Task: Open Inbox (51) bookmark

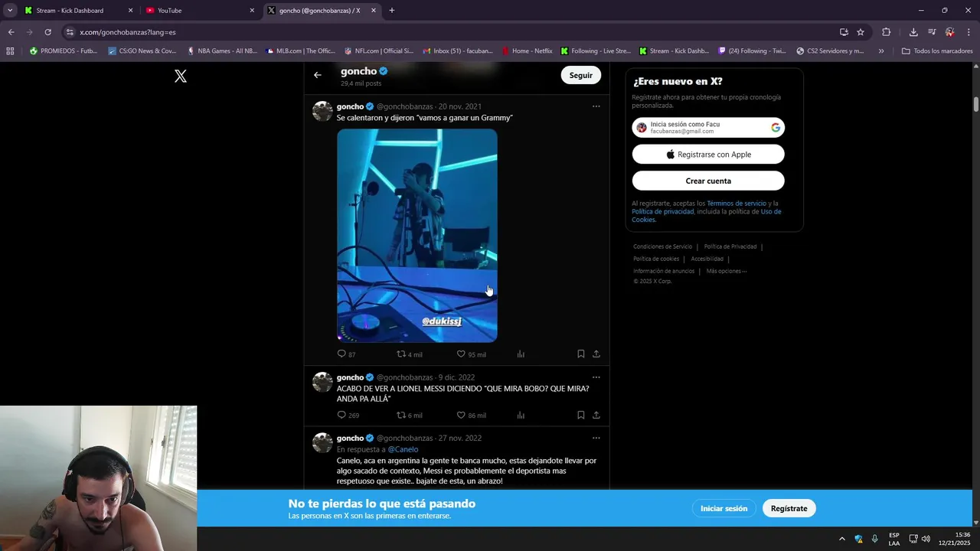Action: [457, 51]
